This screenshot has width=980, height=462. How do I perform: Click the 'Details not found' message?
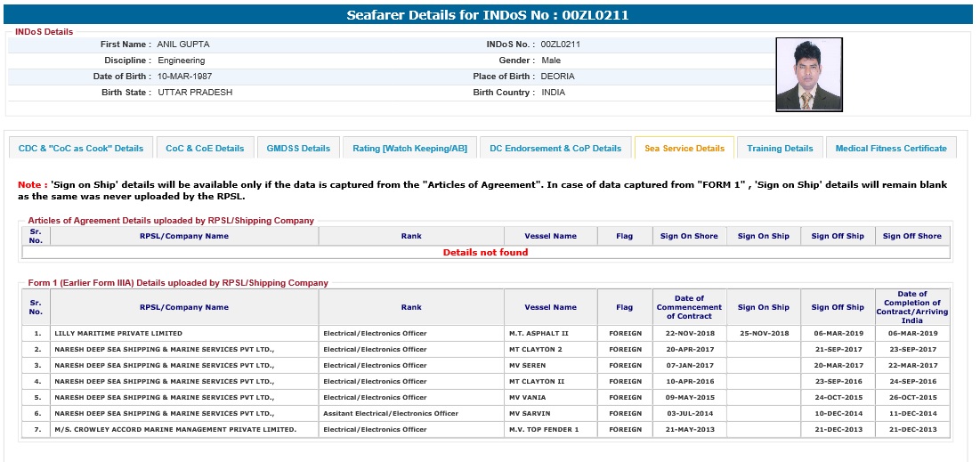pos(485,252)
